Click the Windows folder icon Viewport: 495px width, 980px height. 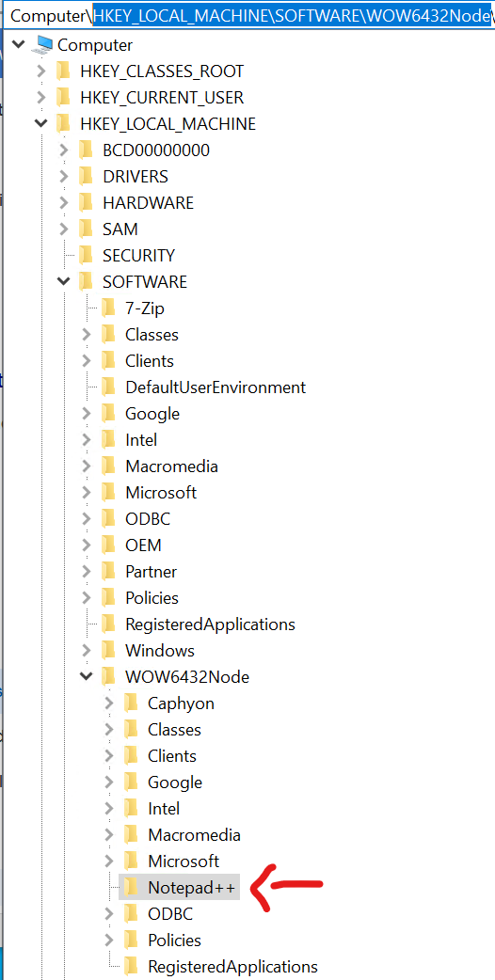point(109,650)
